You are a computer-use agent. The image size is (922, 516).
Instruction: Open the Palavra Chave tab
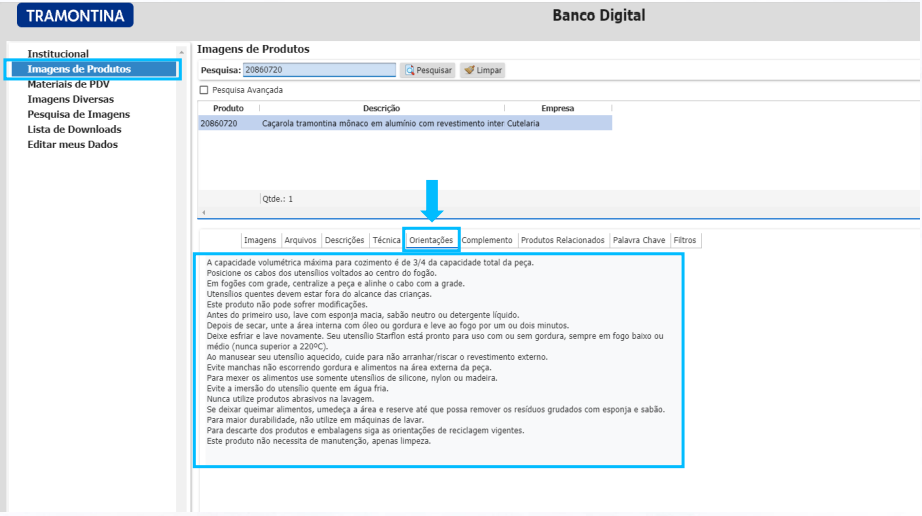pyautogui.click(x=639, y=240)
